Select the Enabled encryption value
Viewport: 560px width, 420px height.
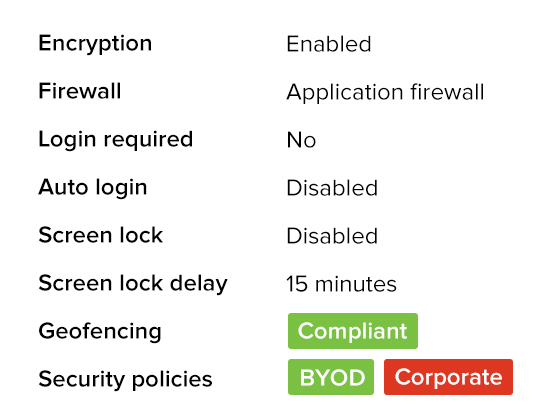[x=329, y=44]
